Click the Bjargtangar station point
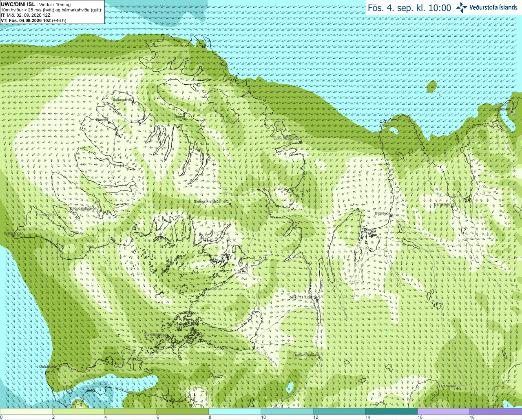The width and height of the screenshot is (522, 420). [13, 236]
